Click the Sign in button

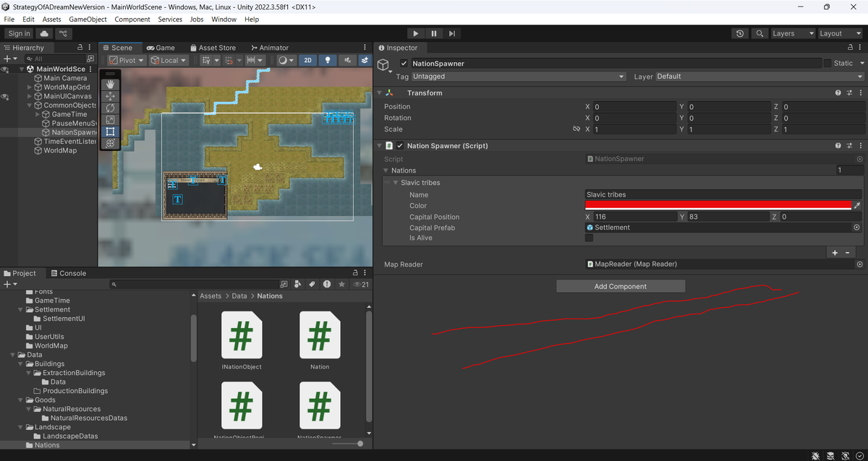(19, 33)
